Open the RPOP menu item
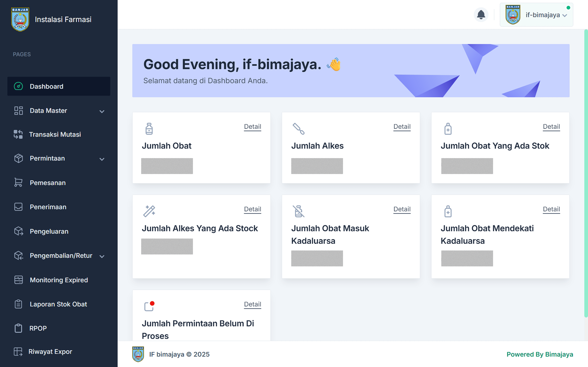This screenshot has height=367, width=588. click(x=38, y=328)
